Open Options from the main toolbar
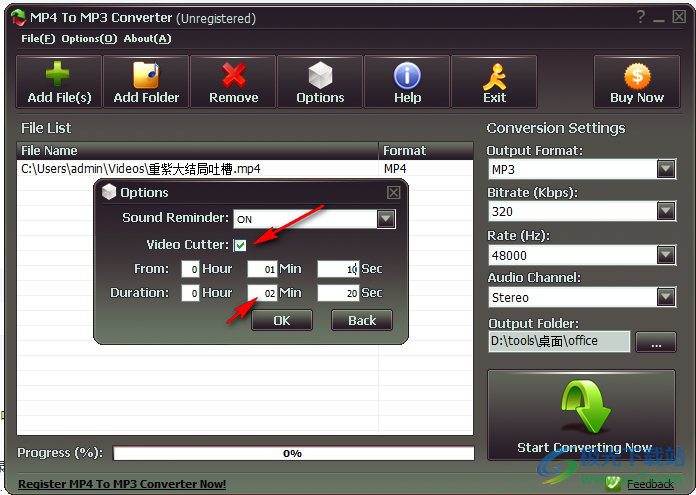The width and height of the screenshot is (696, 495). tap(320, 82)
